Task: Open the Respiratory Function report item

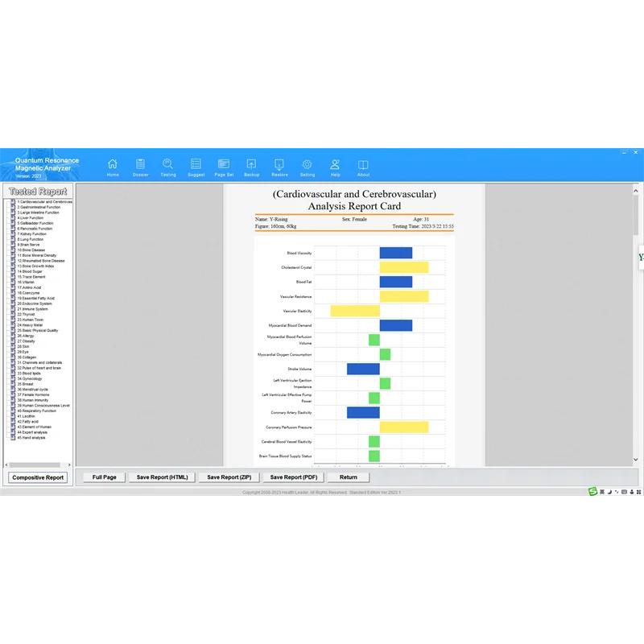Action: pyautogui.click(x=36, y=411)
